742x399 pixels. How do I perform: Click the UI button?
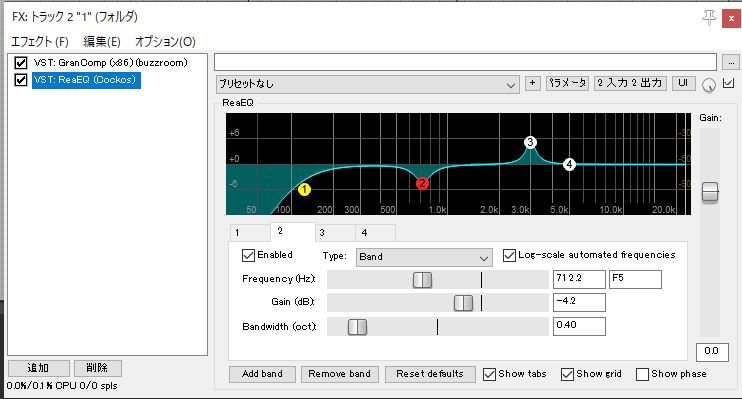[683, 83]
